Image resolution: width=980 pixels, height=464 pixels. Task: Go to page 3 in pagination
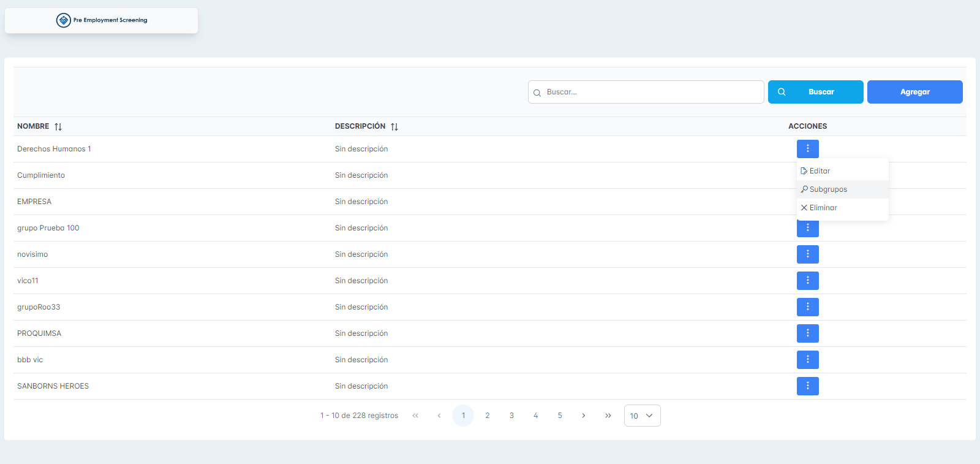(x=511, y=416)
